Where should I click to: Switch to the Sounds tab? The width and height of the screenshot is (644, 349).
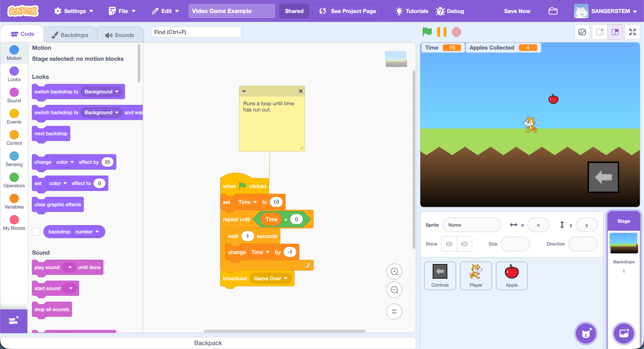click(x=120, y=35)
